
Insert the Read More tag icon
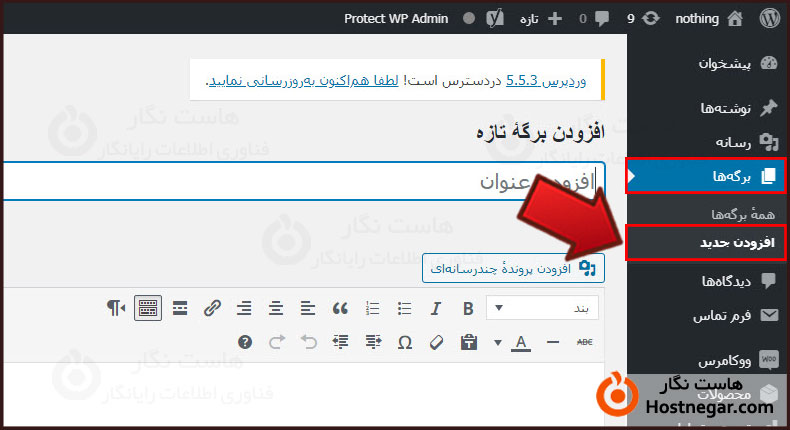pos(180,308)
